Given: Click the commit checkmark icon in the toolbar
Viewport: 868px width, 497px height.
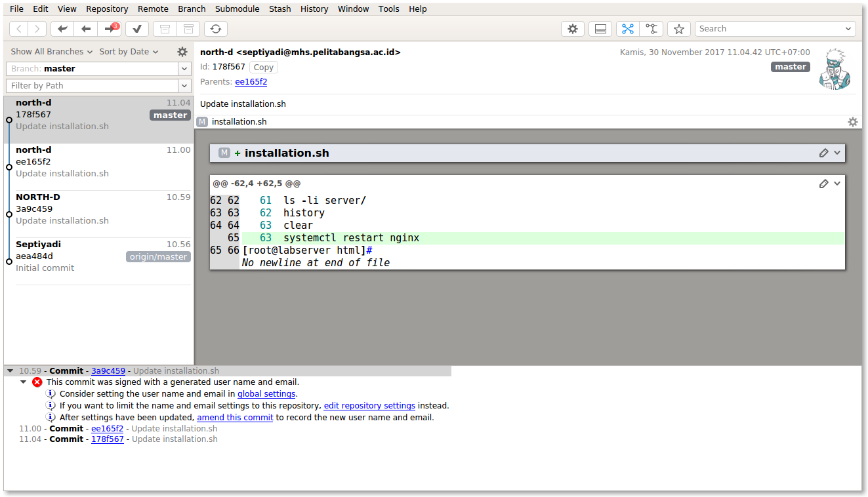Looking at the screenshot, I should point(136,28).
